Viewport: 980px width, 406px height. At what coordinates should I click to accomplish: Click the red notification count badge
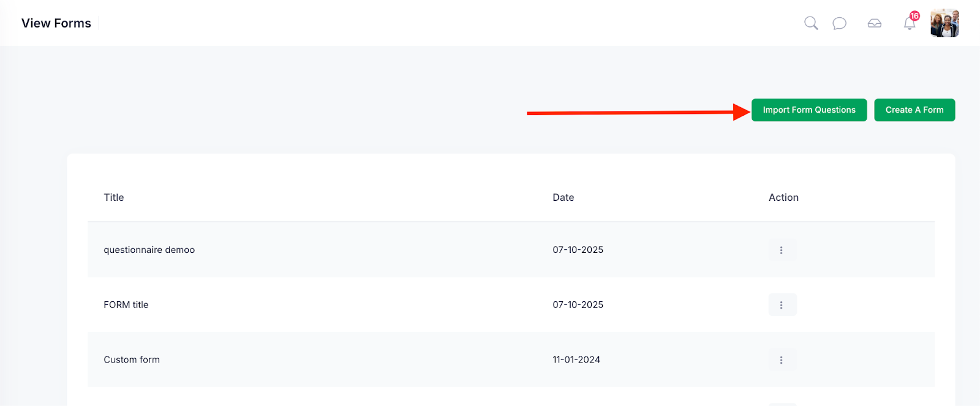914,16
